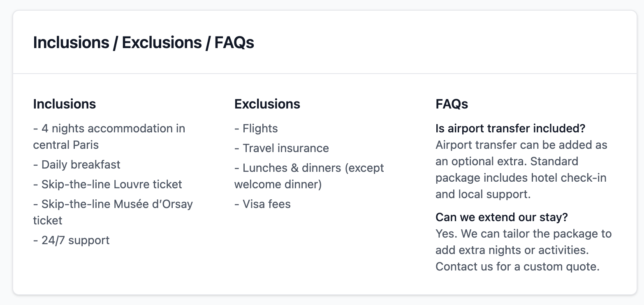
Task: Select the Exclusions column heading
Action: click(x=267, y=104)
